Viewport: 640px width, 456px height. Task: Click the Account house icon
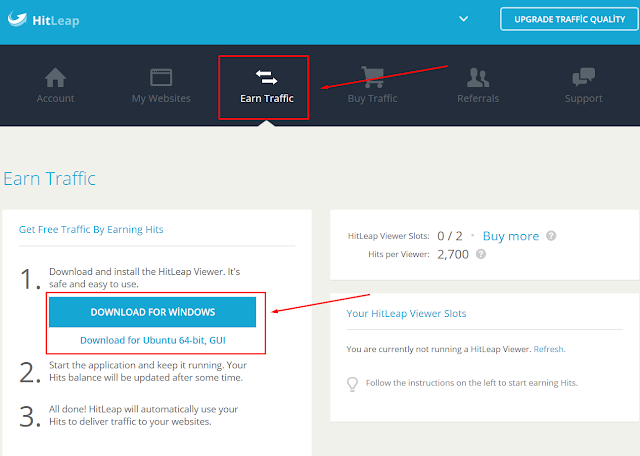[x=55, y=78]
